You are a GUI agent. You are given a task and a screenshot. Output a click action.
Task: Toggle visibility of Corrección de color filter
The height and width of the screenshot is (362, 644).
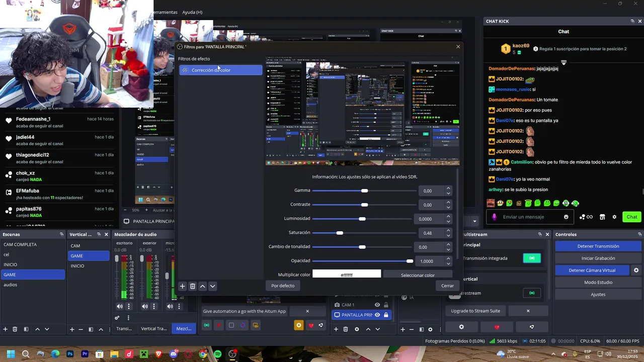coord(185,70)
